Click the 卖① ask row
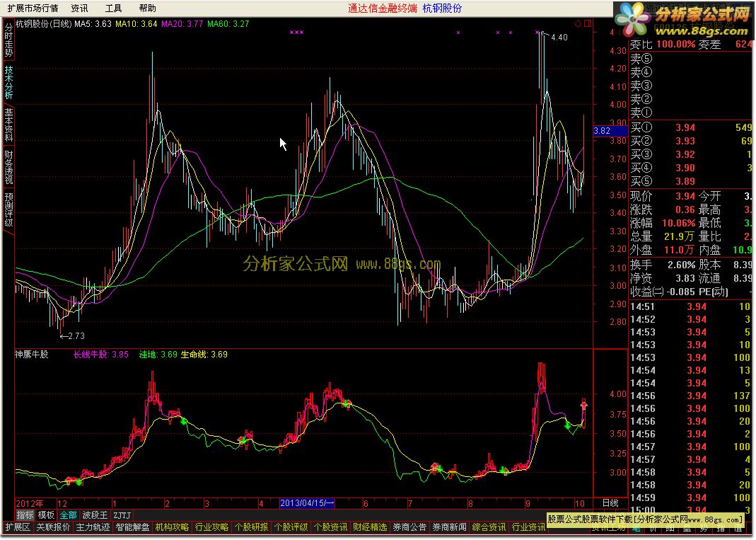This screenshot has width=756, height=540. (690, 113)
